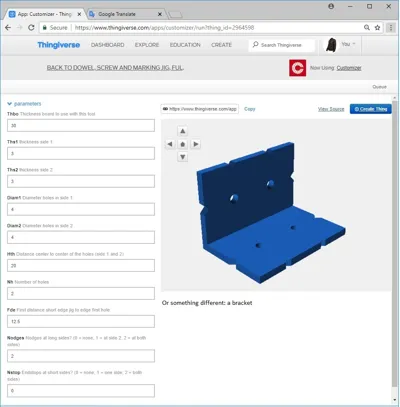Close the App: Customizer tab
The image size is (400, 407).
(79, 14)
